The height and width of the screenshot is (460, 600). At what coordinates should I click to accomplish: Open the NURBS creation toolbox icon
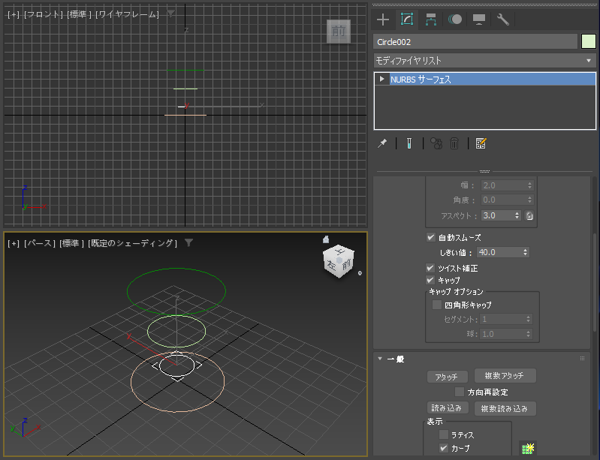528,448
